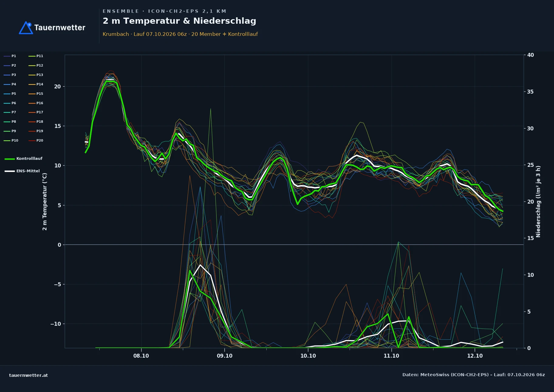Click the 12.10 date axis label
The width and height of the screenshot is (554, 392).
pyautogui.click(x=475, y=356)
